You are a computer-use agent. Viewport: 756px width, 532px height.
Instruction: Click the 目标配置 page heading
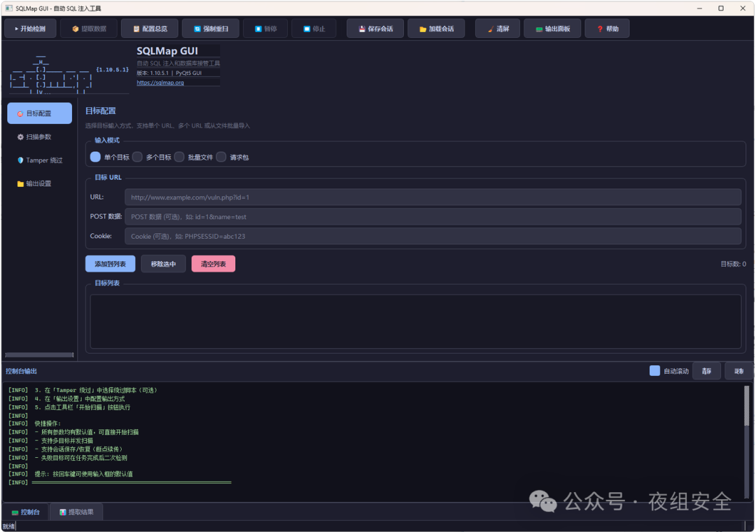click(x=100, y=111)
